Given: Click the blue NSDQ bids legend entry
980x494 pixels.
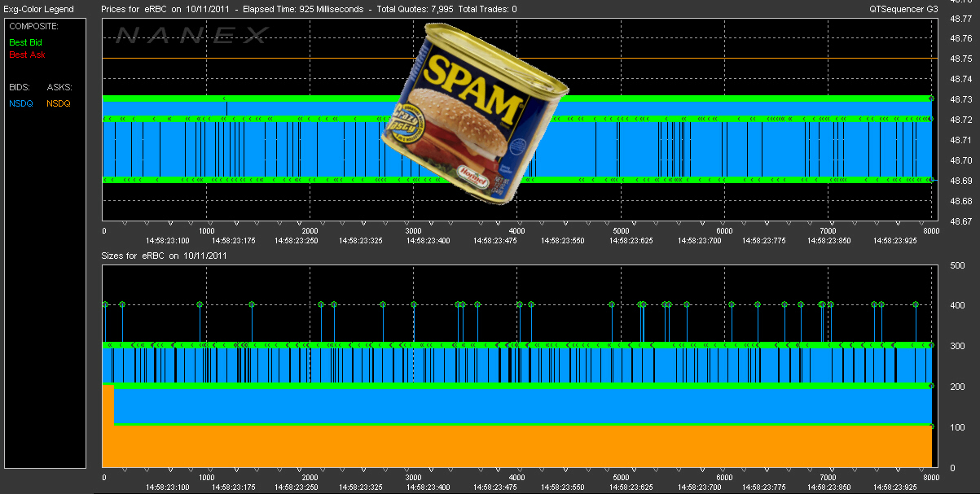Looking at the screenshot, I should (x=20, y=103).
